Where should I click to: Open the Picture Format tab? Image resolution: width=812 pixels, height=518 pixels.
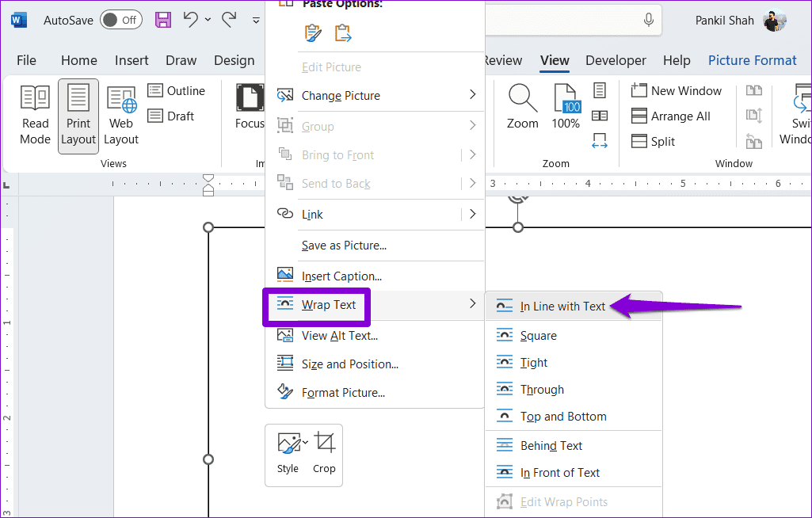pos(752,60)
